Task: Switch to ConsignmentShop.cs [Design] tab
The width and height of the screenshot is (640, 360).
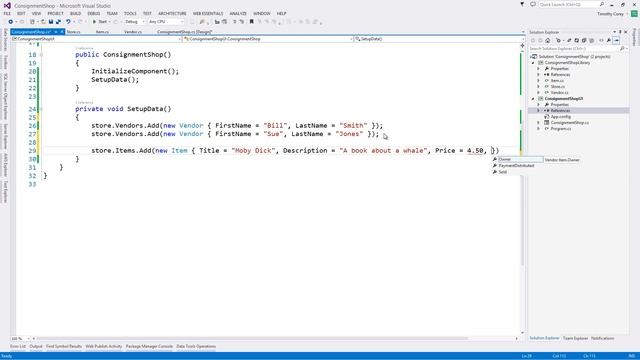Action: (184, 31)
